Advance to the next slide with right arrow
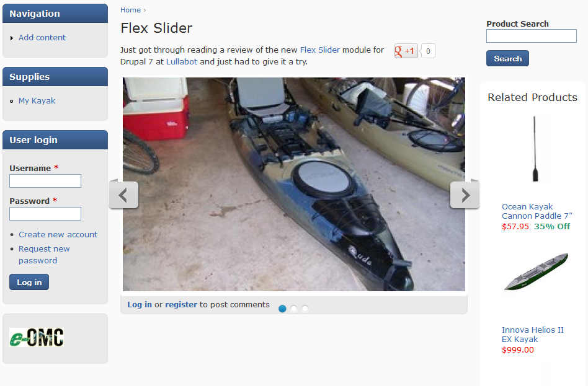 [465, 195]
